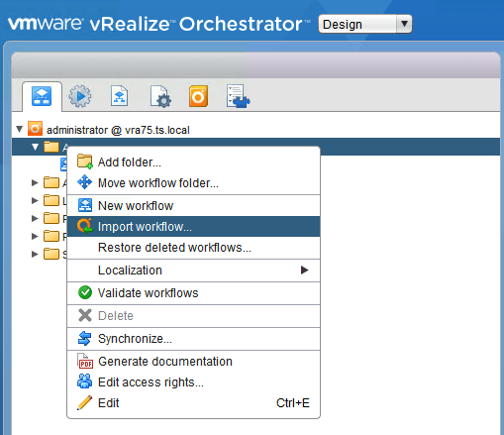Expand the second folder in the tree
This screenshot has width=504, height=435.
click(35, 182)
